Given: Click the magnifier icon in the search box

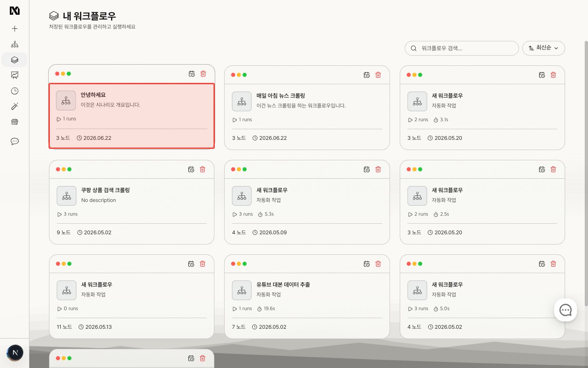Looking at the screenshot, I should pos(414,48).
